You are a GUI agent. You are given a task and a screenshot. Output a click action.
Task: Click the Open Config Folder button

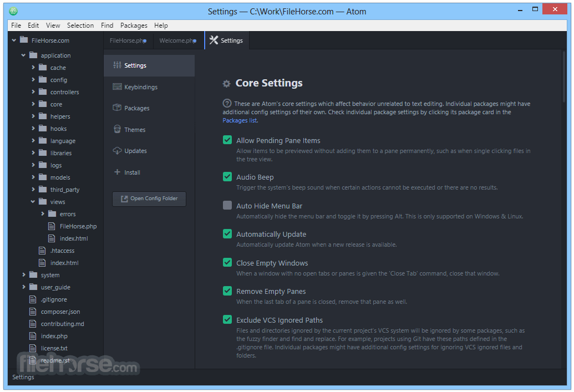click(x=149, y=198)
